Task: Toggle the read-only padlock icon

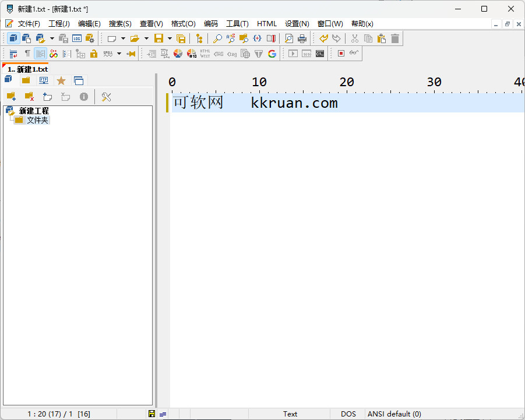Action: pos(94,54)
